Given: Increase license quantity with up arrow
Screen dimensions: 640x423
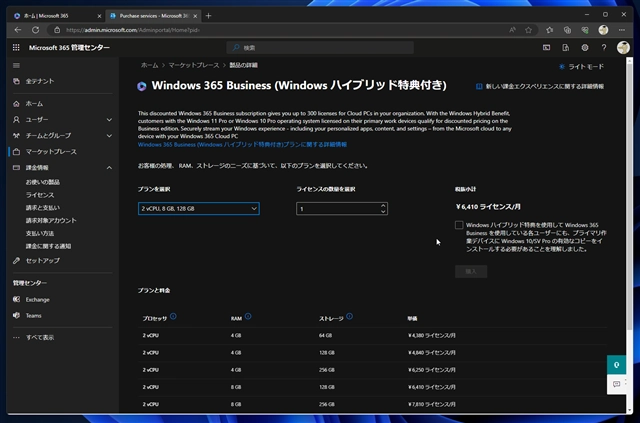Looking at the screenshot, I should tap(383, 206).
